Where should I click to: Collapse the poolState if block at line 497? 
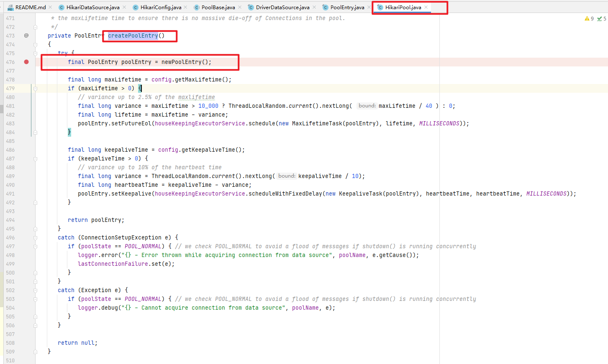(x=35, y=247)
